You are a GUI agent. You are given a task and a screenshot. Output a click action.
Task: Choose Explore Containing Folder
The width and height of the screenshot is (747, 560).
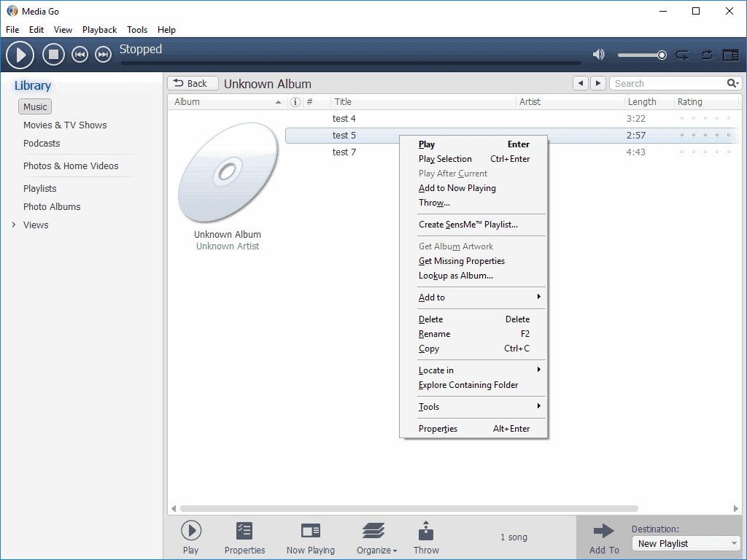coord(474,385)
